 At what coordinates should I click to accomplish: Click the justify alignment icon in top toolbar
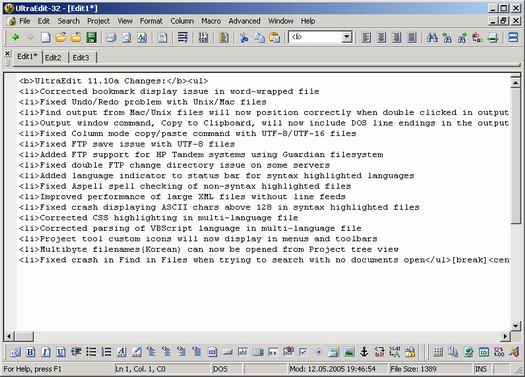(412, 37)
